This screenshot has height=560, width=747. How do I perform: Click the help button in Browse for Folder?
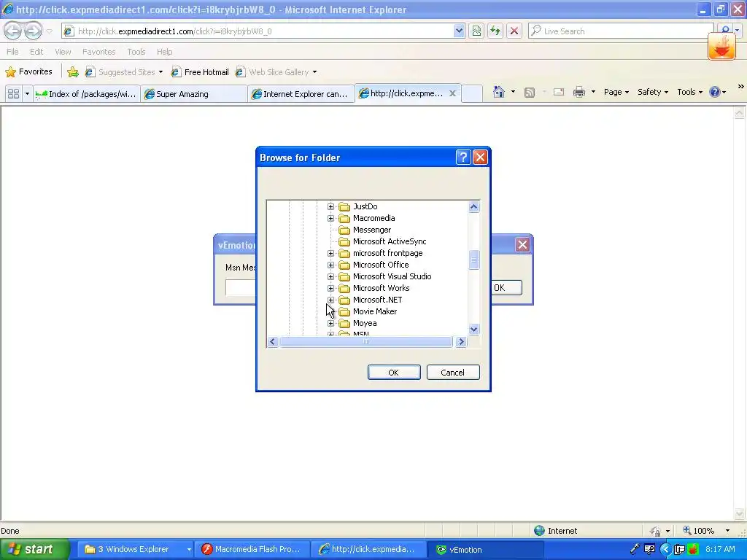[463, 157]
